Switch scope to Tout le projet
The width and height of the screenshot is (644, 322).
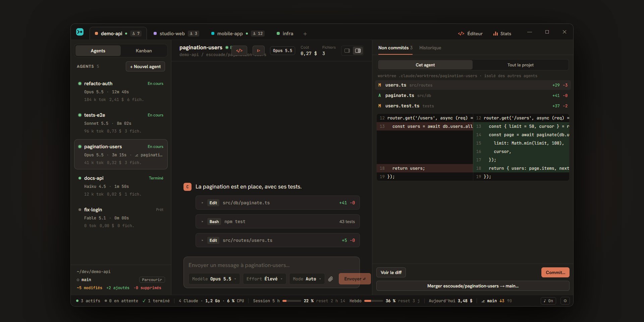coord(520,65)
